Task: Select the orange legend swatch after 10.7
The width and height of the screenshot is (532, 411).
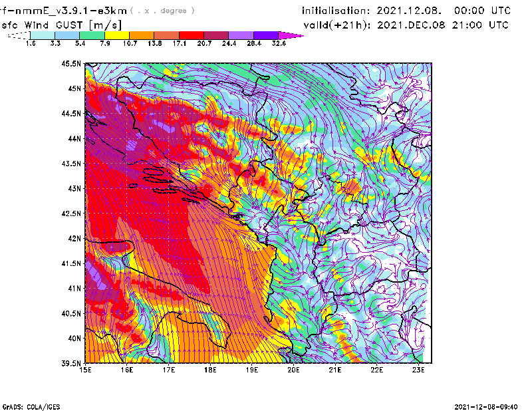Action: pos(142,35)
